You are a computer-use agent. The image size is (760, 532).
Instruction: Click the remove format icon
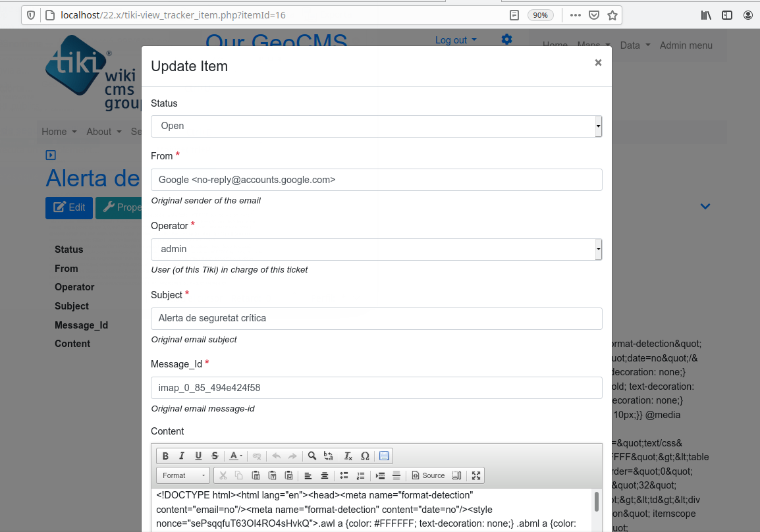pos(348,456)
